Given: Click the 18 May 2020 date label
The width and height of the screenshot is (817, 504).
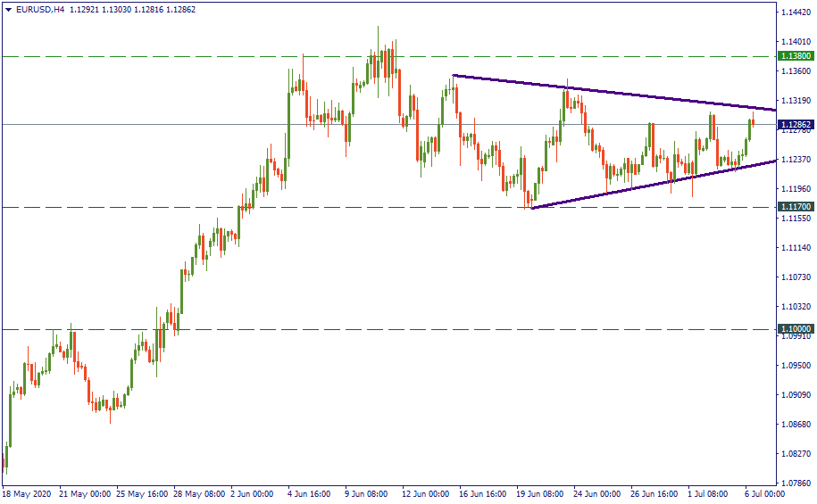Looking at the screenshot, I should [26, 493].
